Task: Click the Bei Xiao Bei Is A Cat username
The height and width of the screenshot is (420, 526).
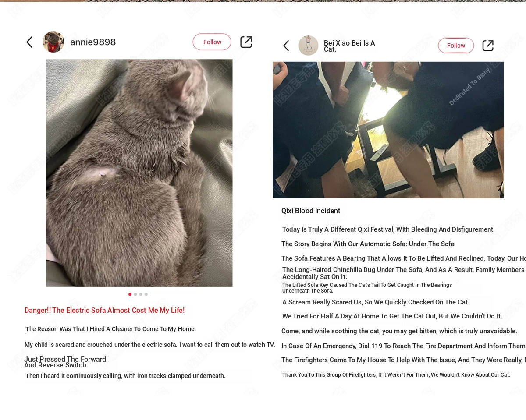Action: coord(349,46)
